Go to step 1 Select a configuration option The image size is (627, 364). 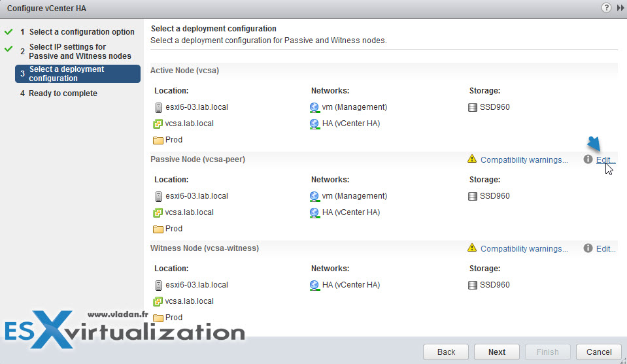tap(81, 32)
